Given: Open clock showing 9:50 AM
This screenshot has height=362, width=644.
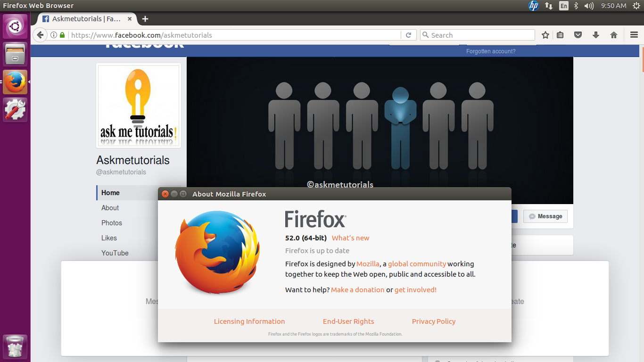Looking at the screenshot, I should 613,6.
